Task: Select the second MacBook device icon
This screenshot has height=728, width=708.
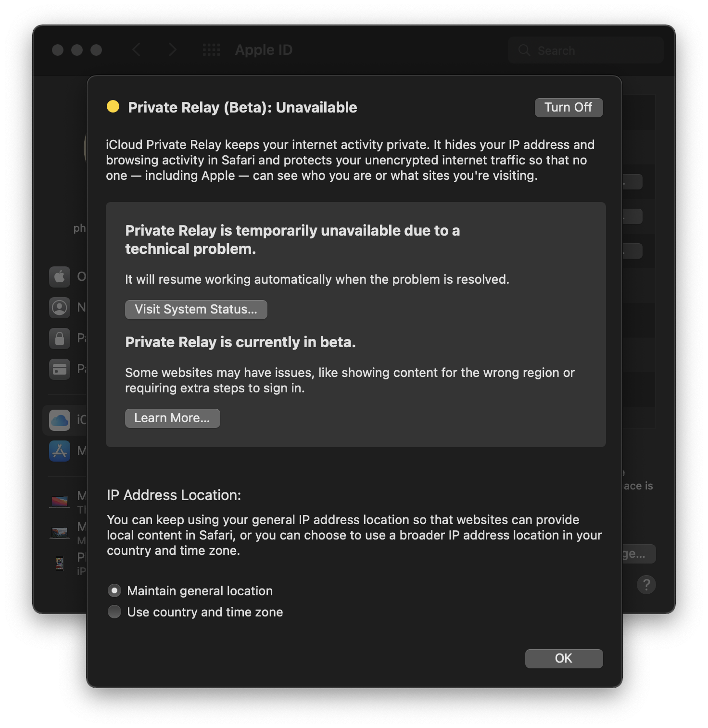Action: (x=60, y=532)
